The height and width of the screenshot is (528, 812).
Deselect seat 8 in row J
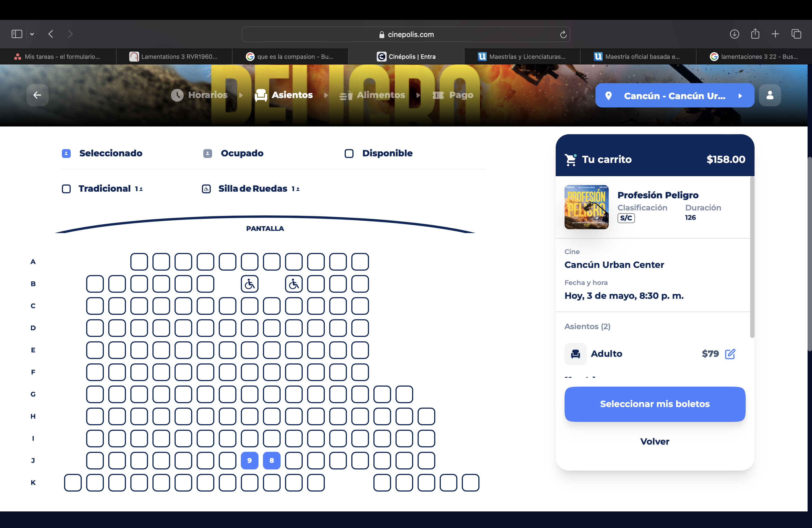click(x=271, y=460)
